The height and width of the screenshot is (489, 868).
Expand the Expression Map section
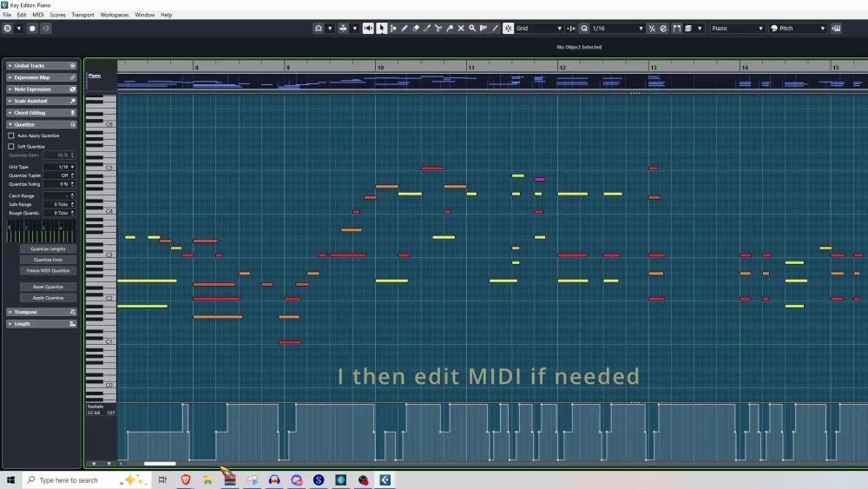point(42,77)
